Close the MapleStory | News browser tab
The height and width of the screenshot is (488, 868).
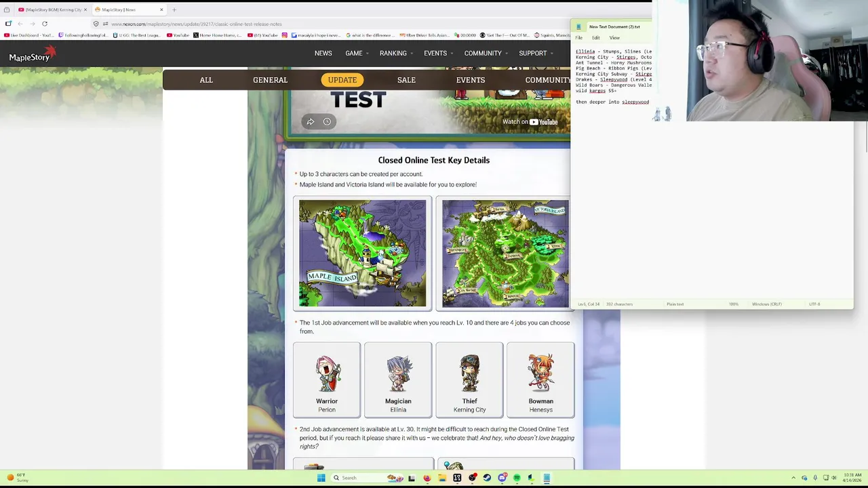pyautogui.click(x=161, y=9)
